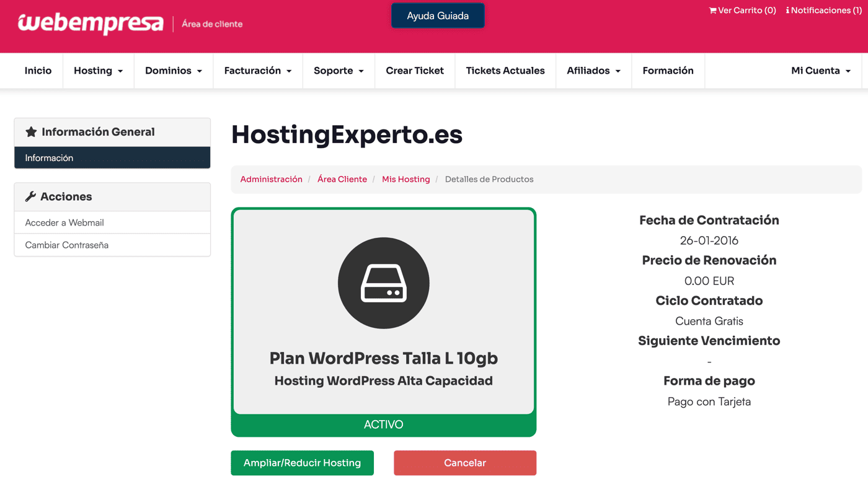Click the shopping cart icon
This screenshot has height=487, width=868.
coord(712,11)
